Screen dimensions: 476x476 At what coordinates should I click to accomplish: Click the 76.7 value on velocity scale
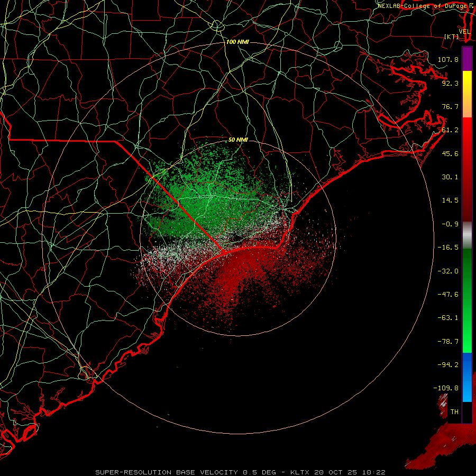[x=450, y=106]
